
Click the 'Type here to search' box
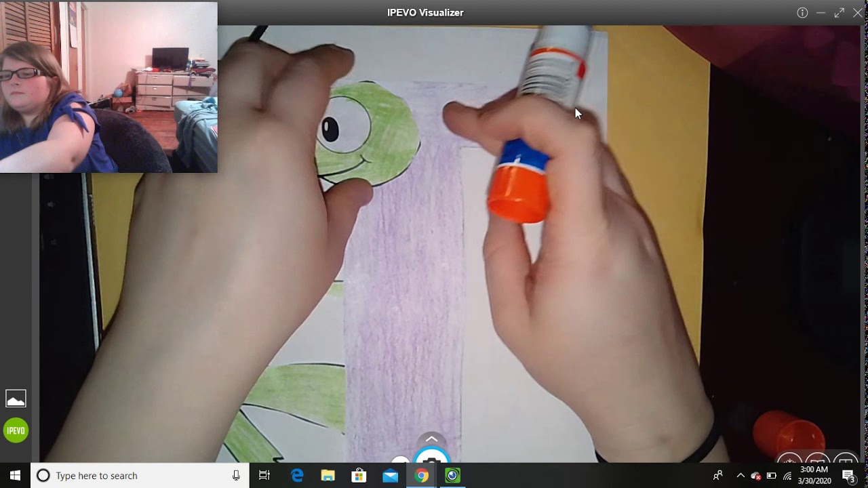pos(139,476)
